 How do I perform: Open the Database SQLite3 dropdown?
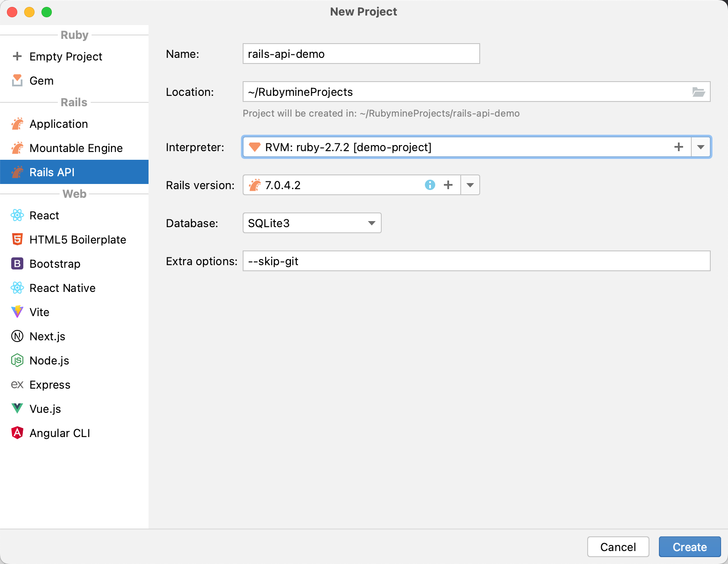[312, 223]
